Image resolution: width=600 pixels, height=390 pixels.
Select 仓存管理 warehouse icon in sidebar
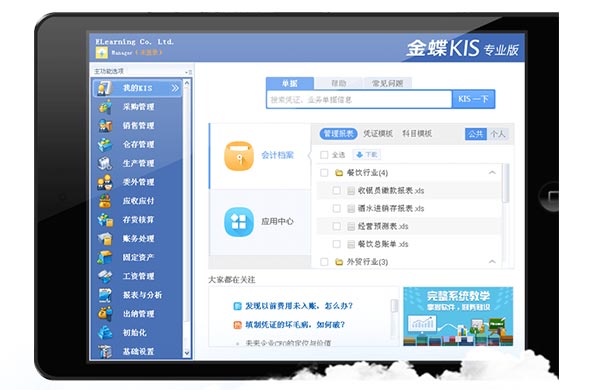105,144
